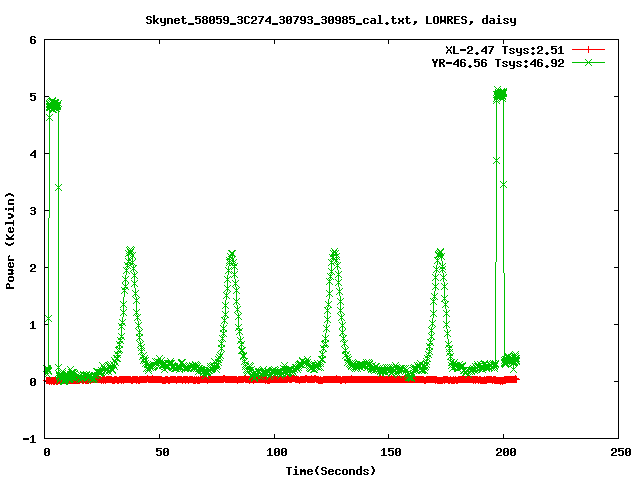Click the x-axis tick label 200
Viewport: 640px width, 480px height.
pos(506,452)
